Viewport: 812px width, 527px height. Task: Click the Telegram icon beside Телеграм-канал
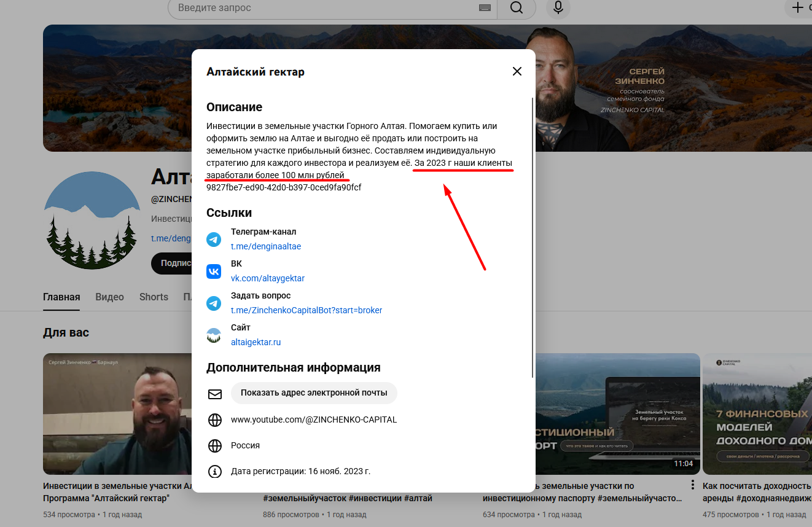tap(214, 240)
